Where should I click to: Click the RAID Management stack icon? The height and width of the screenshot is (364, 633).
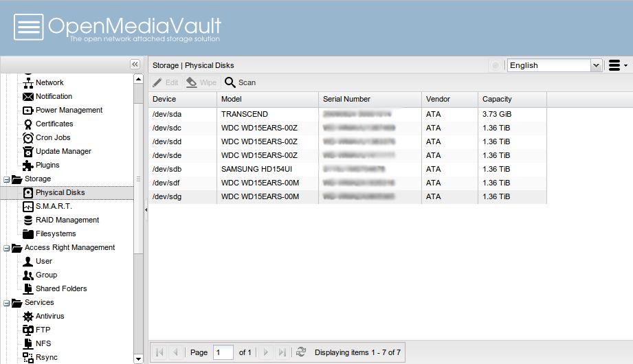click(x=28, y=220)
